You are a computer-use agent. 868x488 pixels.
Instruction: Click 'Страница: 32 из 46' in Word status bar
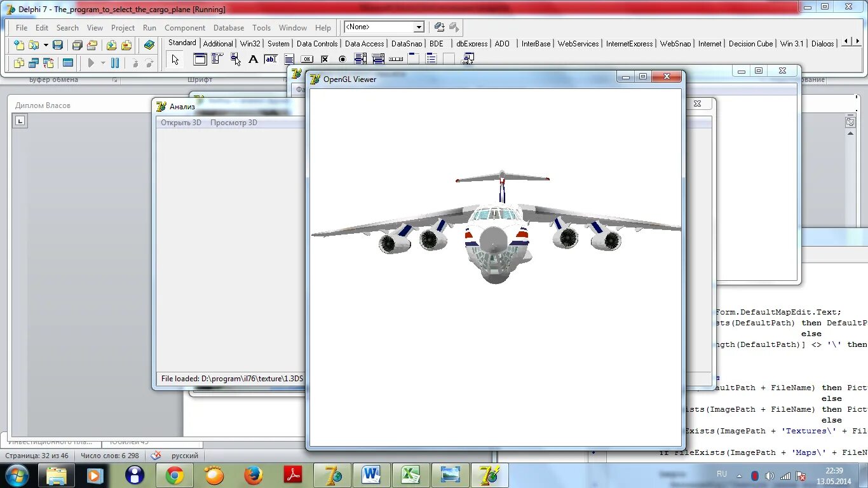tap(37, 456)
